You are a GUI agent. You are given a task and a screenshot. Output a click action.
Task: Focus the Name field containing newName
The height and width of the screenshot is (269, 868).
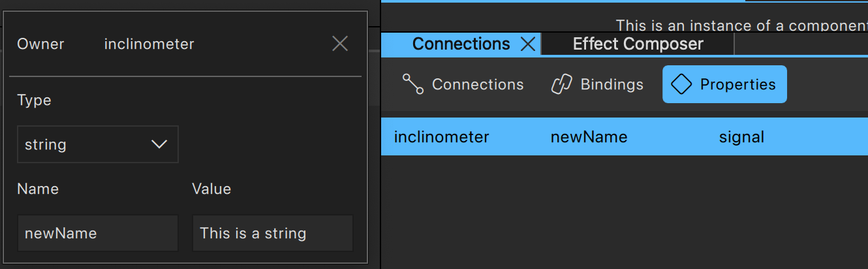(97, 233)
